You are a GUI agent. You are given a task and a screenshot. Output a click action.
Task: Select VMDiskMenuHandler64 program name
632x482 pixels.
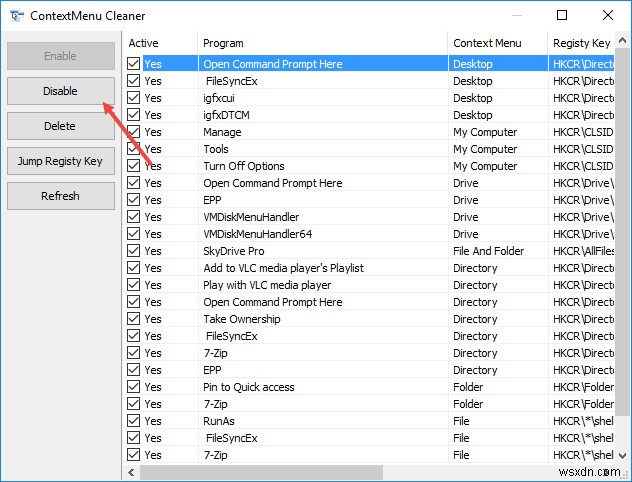(257, 234)
